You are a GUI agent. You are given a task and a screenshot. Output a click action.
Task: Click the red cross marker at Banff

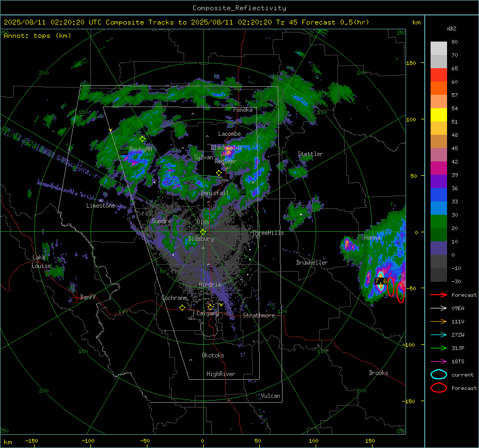76,297
